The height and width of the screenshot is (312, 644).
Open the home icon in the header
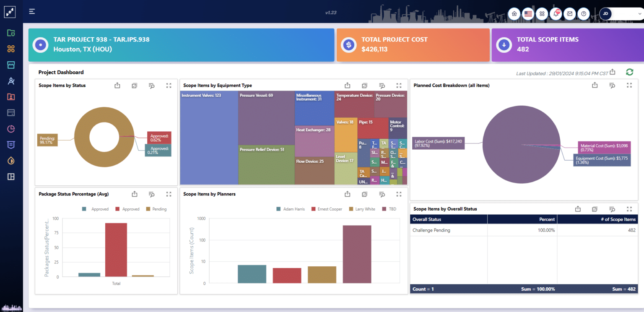(514, 14)
